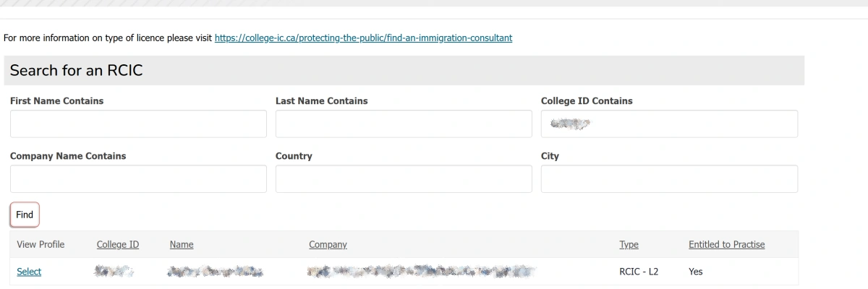Click the blurred company name in results row
Screen dimensions: 868x289
[x=422, y=272]
